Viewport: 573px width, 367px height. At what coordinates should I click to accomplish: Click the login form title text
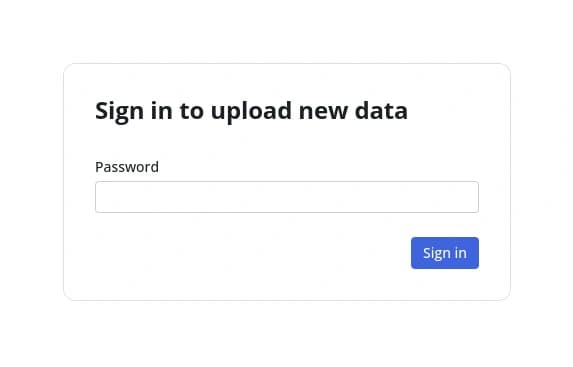(251, 111)
